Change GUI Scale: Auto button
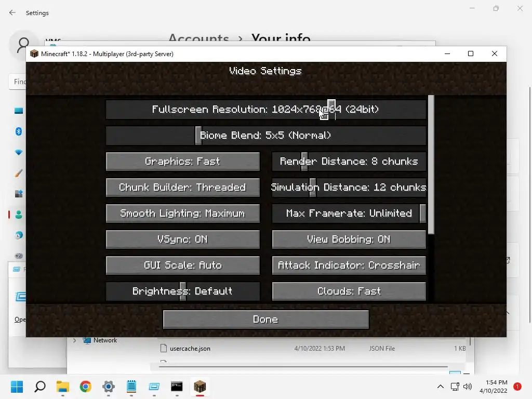 [182, 265]
